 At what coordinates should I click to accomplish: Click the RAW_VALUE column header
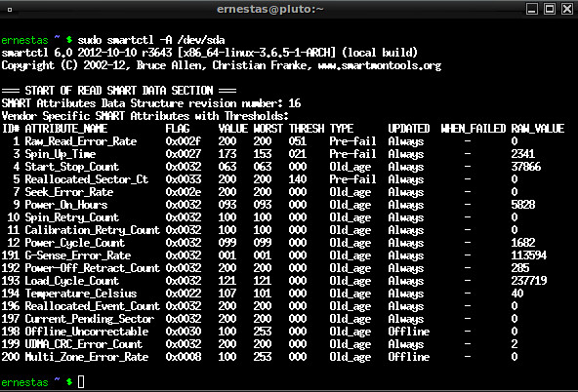(537, 129)
